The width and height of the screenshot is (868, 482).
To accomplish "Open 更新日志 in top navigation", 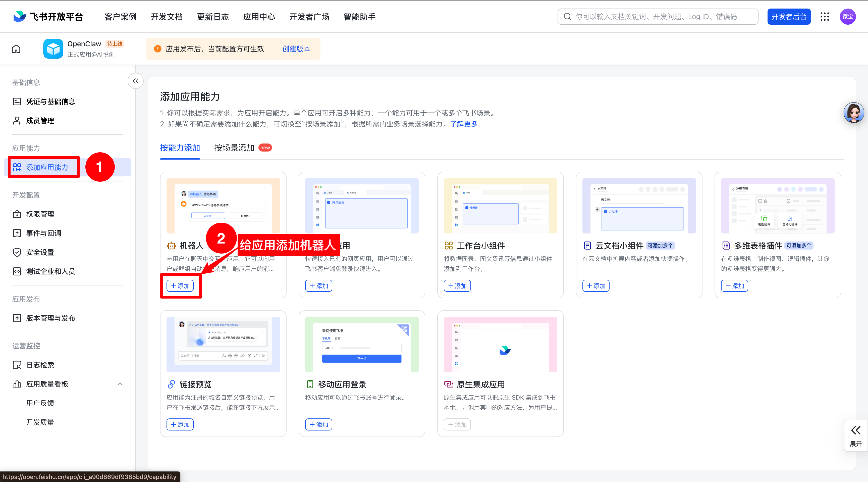I will tap(213, 17).
